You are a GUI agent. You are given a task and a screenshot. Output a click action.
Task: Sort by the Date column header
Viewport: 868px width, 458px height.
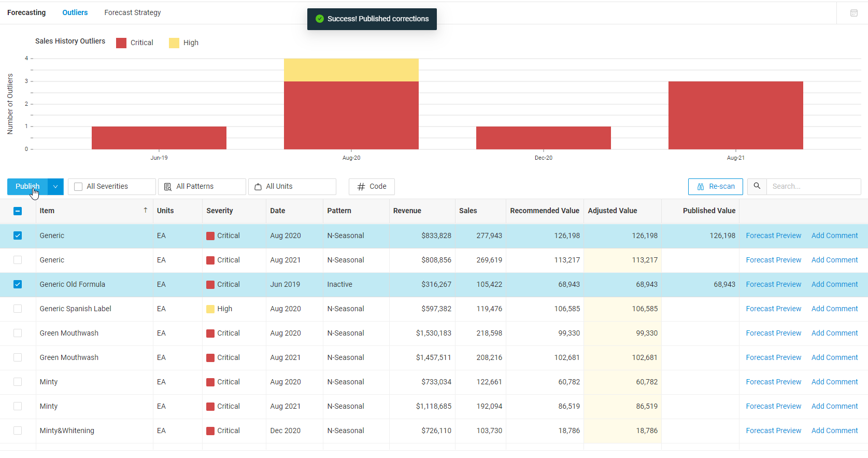278,211
